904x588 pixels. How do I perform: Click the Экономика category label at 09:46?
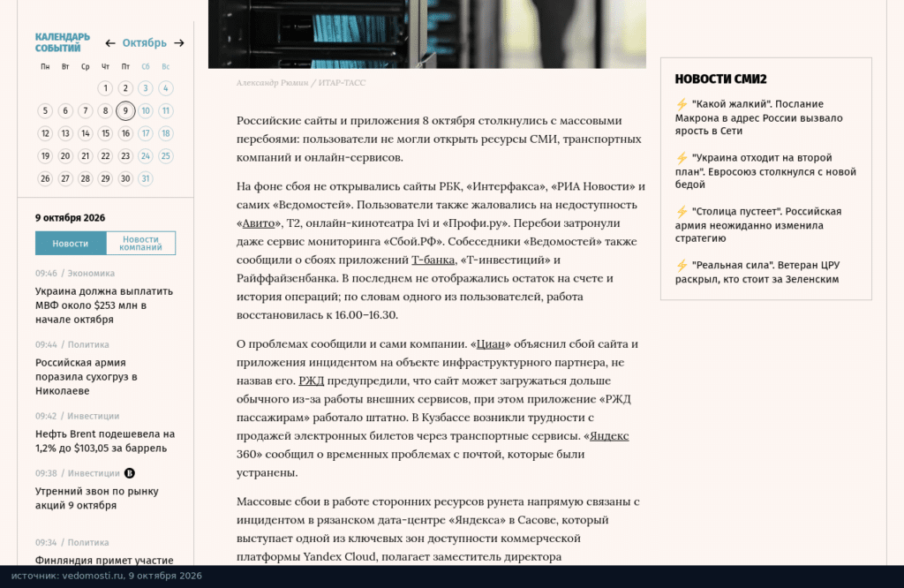(x=91, y=273)
